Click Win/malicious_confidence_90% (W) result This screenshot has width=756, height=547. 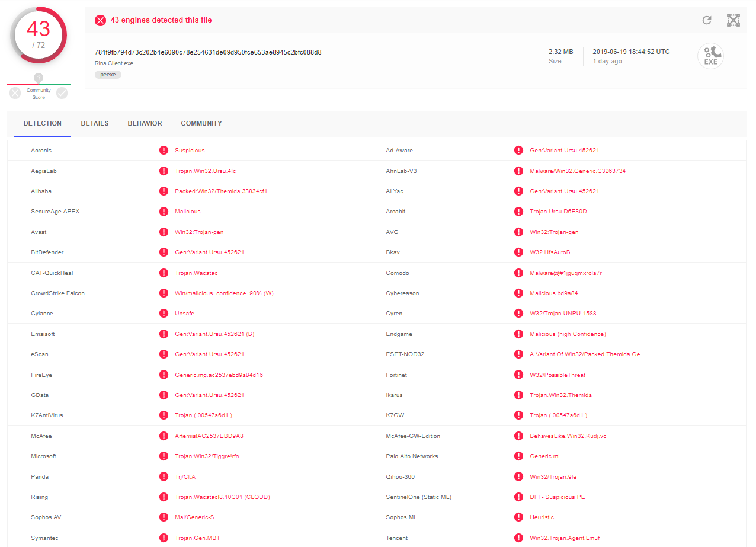(x=224, y=293)
